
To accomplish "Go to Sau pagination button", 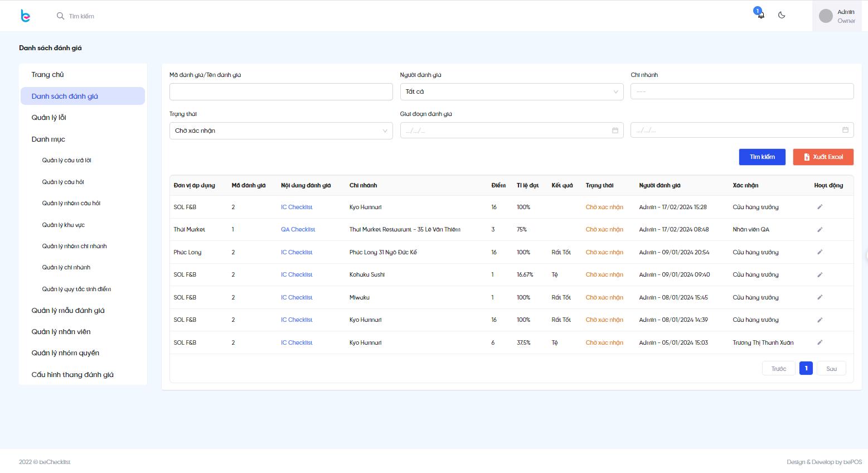I will [x=831, y=369].
